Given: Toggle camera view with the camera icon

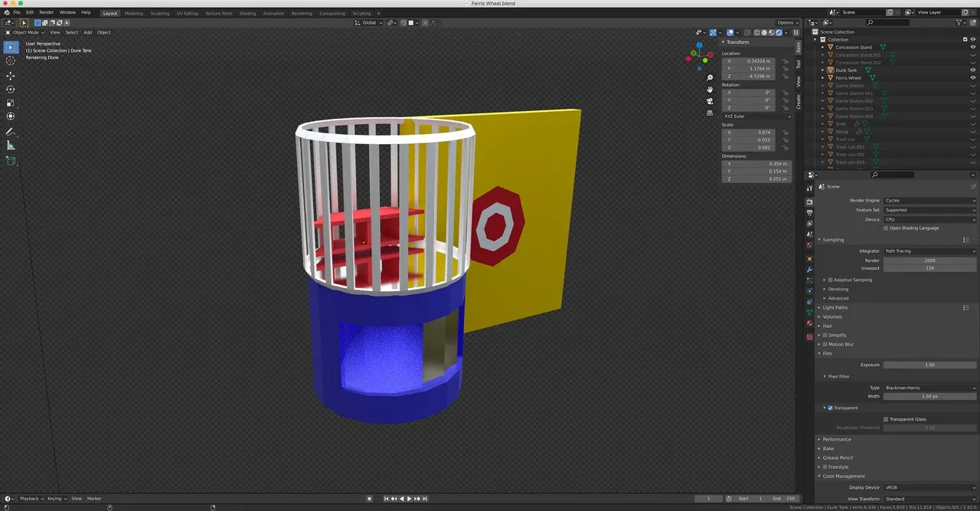Looking at the screenshot, I should pyautogui.click(x=710, y=101).
